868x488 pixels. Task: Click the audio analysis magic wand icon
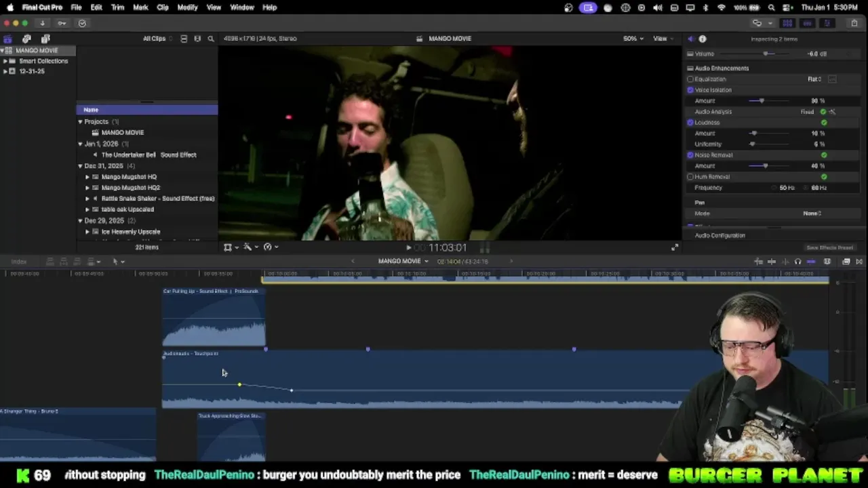(832, 112)
